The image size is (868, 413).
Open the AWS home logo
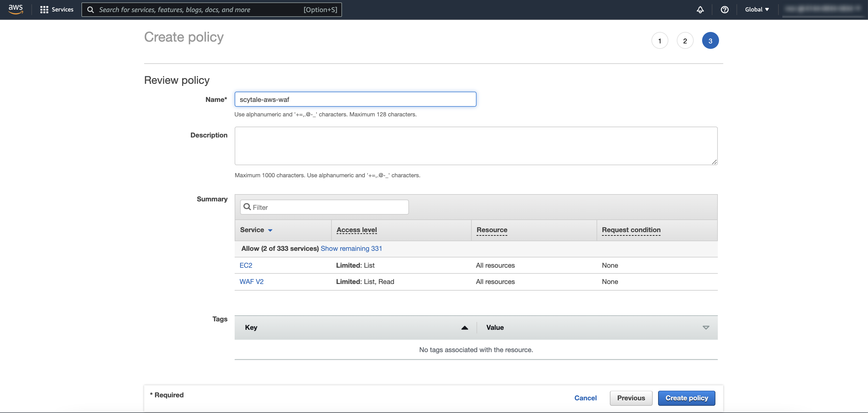point(15,9)
